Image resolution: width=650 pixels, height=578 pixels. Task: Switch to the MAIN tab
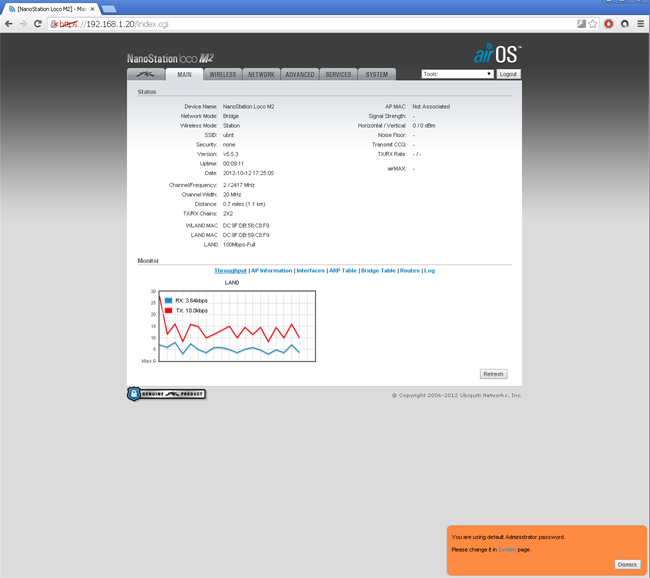pyautogui.click(x=184, y=75)
